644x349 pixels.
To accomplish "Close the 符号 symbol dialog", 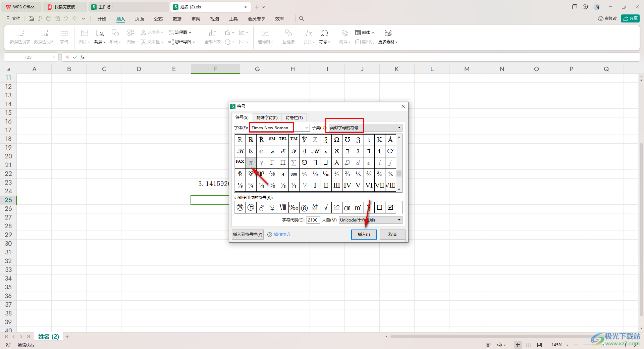I will pyautogui.click(x=403, y=106).
